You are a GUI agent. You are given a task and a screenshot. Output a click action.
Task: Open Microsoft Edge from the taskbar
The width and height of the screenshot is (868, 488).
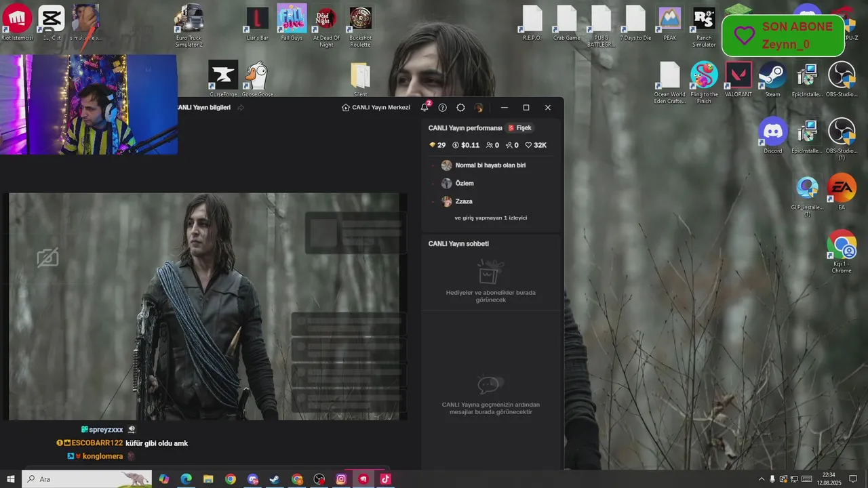pyautogui.click(x=186, y=479)
